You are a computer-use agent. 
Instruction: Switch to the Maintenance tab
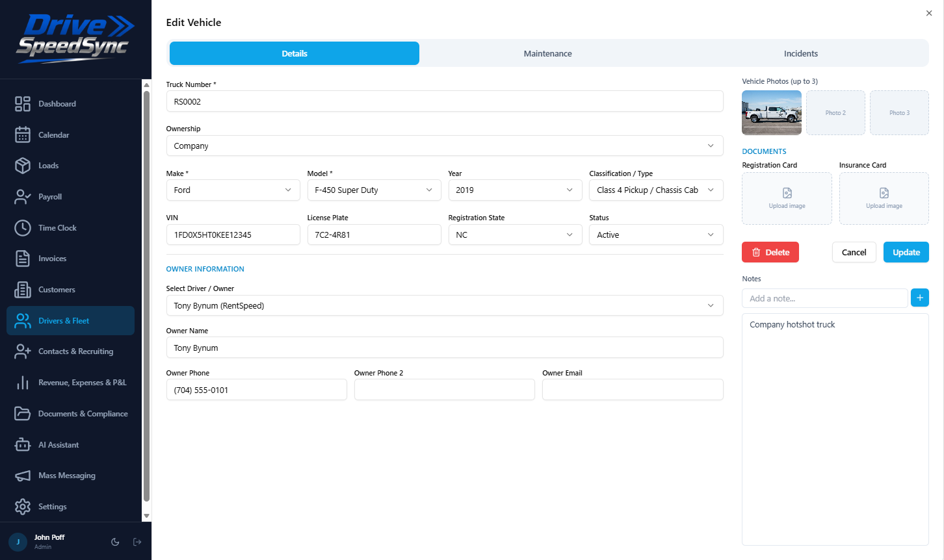(x=548, y=53)
